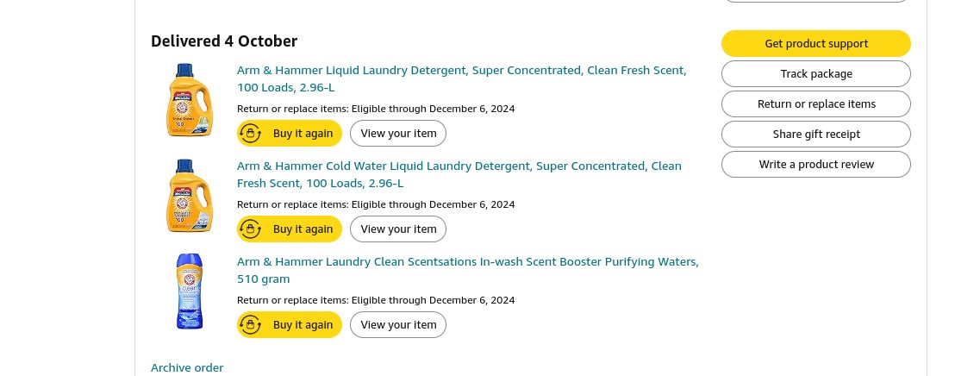
Task: Click Write a product review button
Action: pyautogui.click(x=815, y=164)
